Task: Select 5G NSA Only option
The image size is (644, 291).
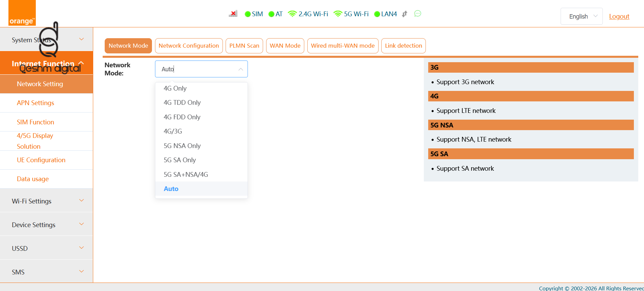Action: click(x=201, y=146)
